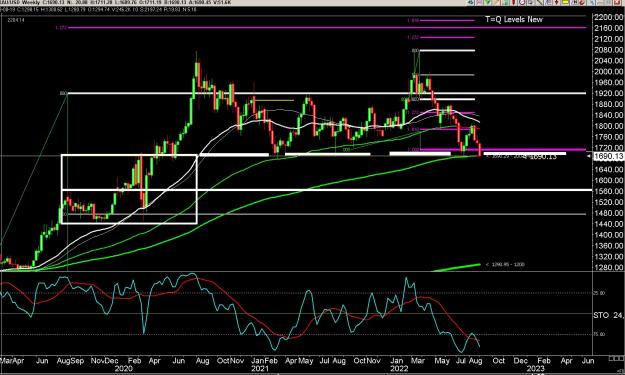Click the 2020 year label on time axis
Image resolution: width=625 pixels, height=375 pixels.
(124, 369)
